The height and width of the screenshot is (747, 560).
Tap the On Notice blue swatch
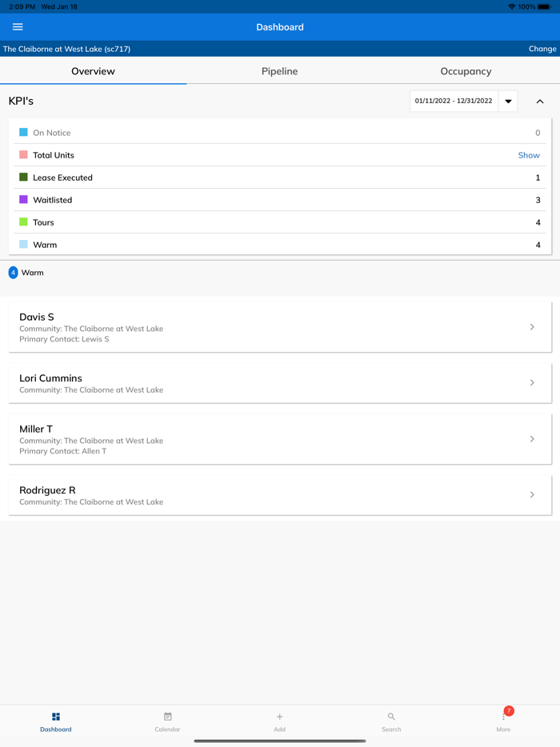pyautogui.click(x=23, y=133)
